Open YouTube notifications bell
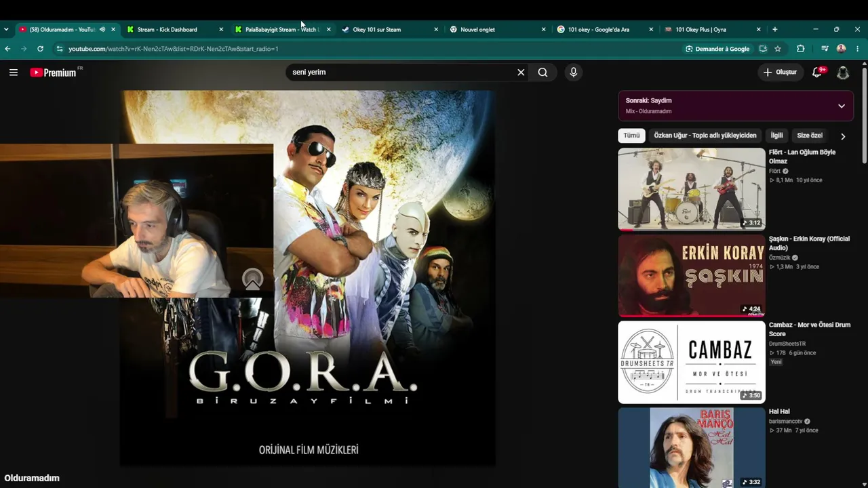 pyautogui.click(x=817, y=73)
